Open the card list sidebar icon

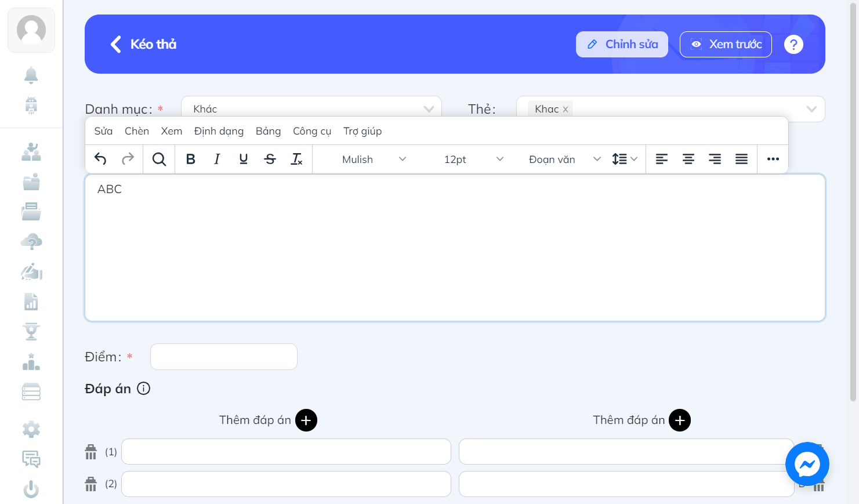[x=31, y=392]
